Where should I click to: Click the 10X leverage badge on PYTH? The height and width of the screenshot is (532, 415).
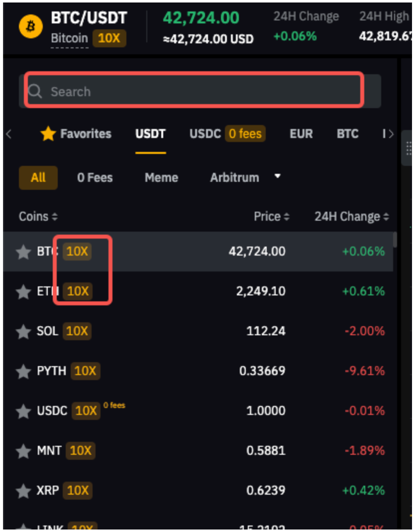tap(85, 371)
